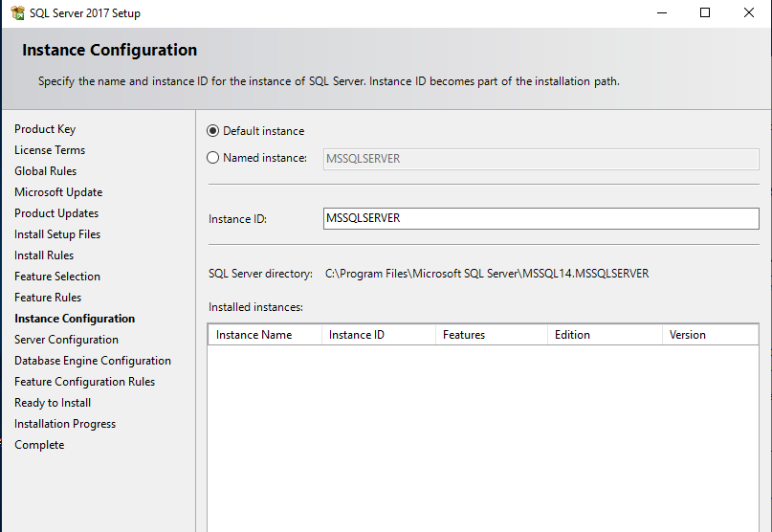The image size is (772, 532).
Task: Select the Ready to Install step
Action: point(53,403)
